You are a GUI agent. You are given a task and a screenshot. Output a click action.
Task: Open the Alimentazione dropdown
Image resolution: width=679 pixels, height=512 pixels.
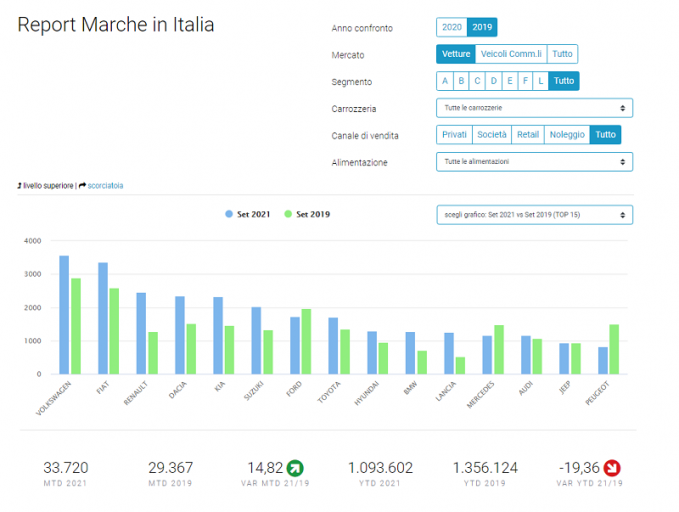coord(534,162)
